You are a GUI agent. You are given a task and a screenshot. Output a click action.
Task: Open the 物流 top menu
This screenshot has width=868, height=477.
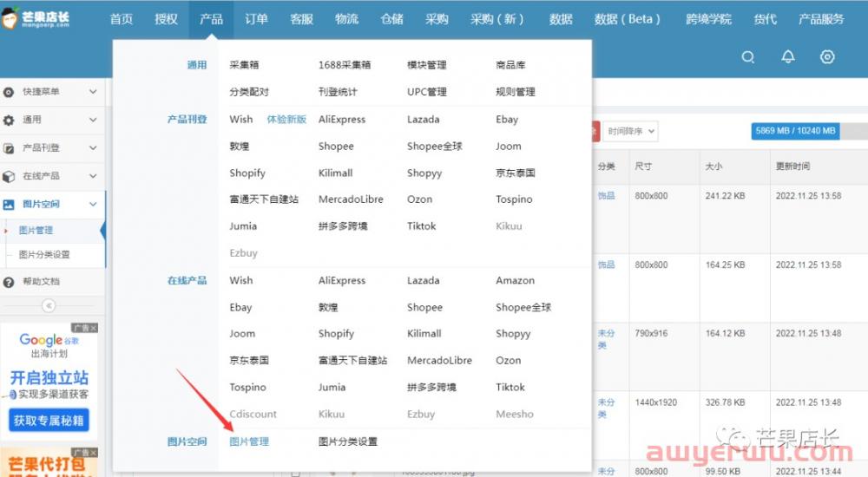coord(346,19)
